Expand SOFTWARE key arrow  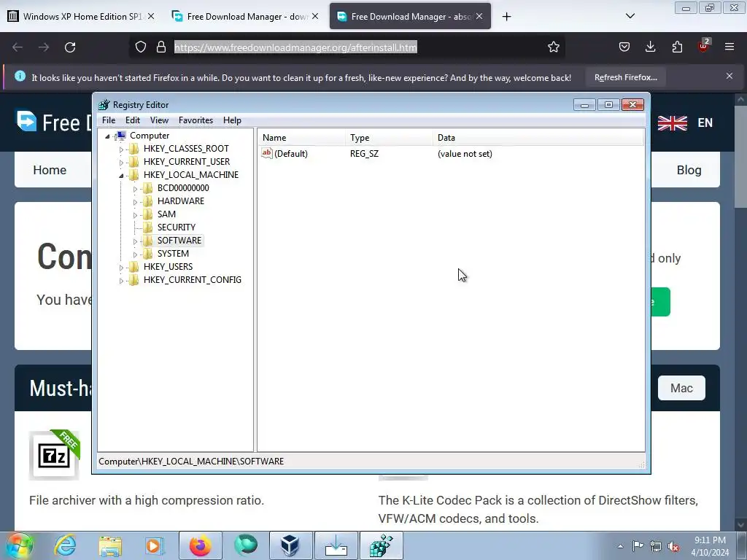[x=135, y=241]
